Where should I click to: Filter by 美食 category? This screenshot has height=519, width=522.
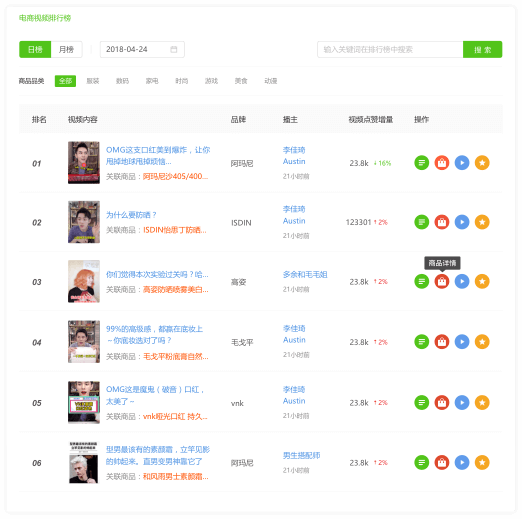click(241, 81)
